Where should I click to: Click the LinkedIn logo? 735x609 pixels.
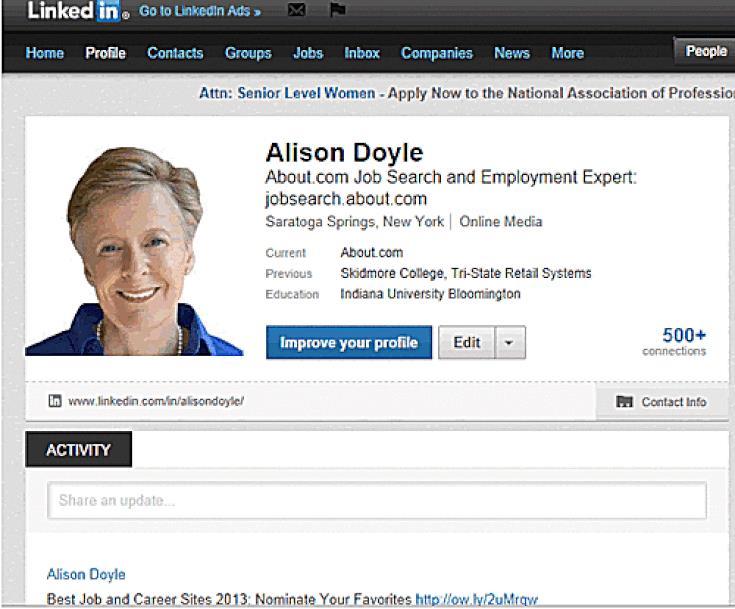pos(78,11)
